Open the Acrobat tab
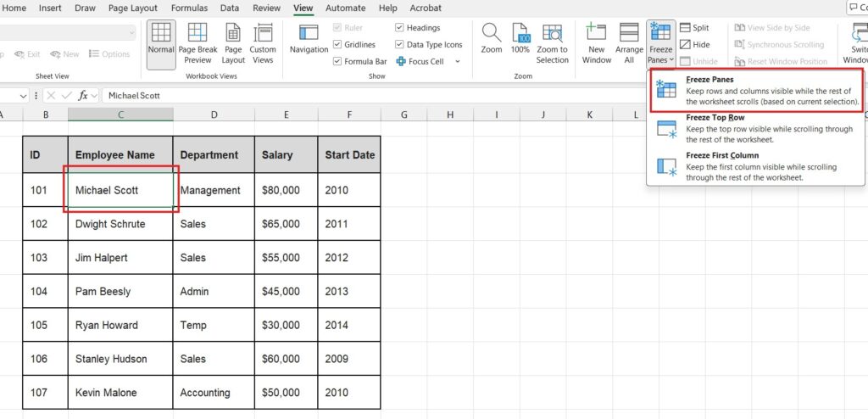Image resolution: width=868 pixels, height=419 pixels. coord(426,8)
